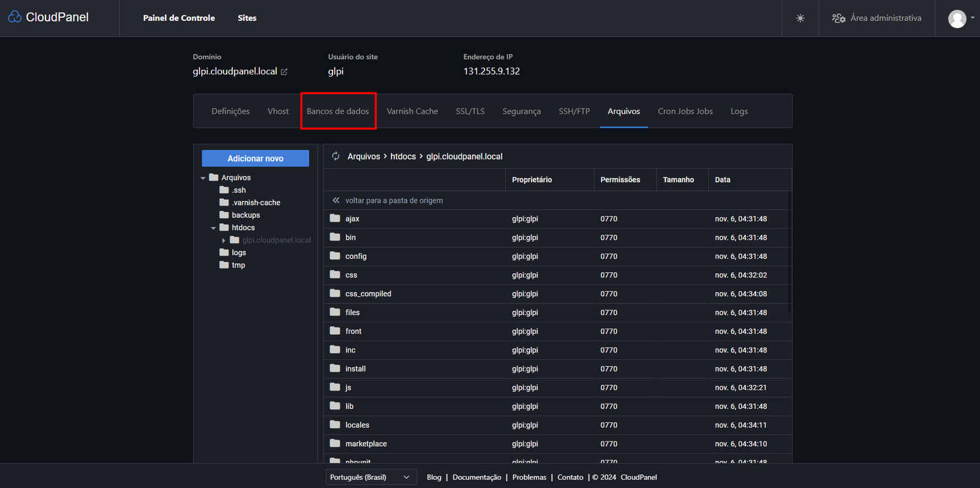The height and width of the screenshot is (488, 980).
Task: Collapse the Arquivos tree root
Action: pos(203,178)
